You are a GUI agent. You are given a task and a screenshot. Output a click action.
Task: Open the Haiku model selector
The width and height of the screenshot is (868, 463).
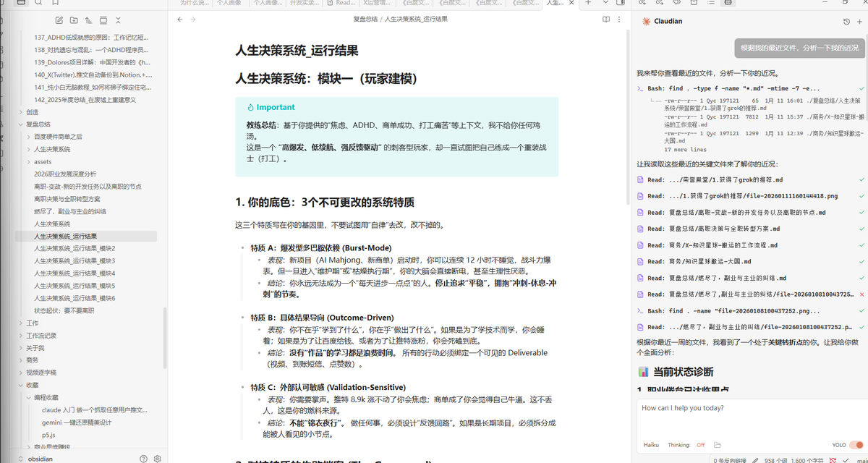pyautogui.click(x=650, y=444)
